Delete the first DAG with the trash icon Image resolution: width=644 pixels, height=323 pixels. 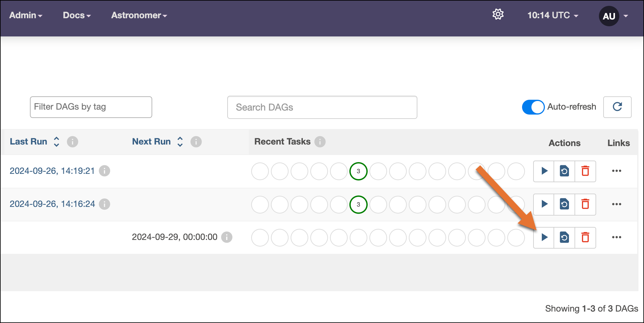585,171
